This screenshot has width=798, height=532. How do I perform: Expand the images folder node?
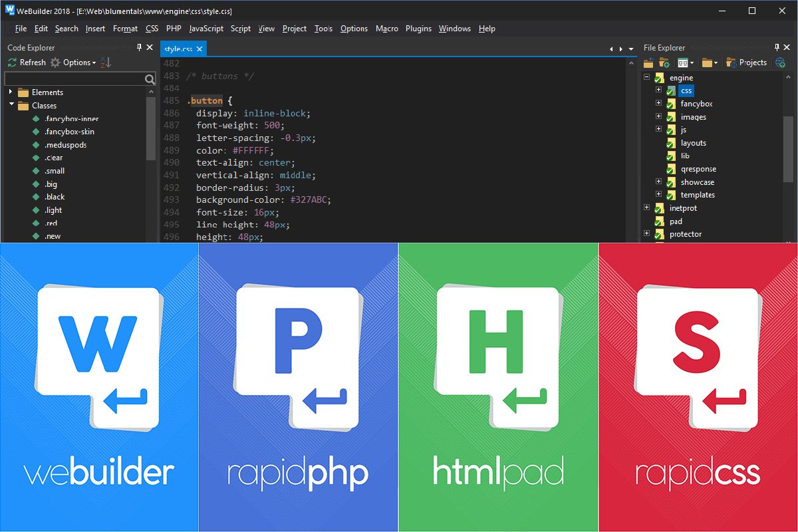pyautogui.click(x=658, y=116)
